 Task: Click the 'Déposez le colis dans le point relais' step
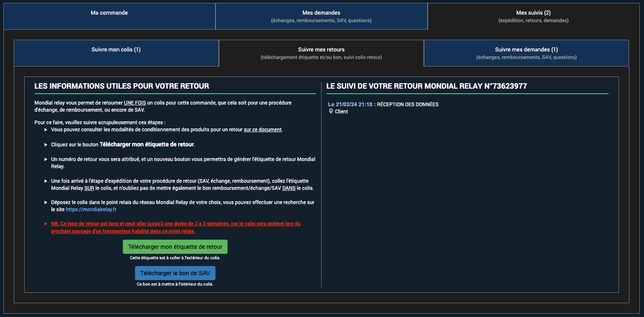[183, 206]
